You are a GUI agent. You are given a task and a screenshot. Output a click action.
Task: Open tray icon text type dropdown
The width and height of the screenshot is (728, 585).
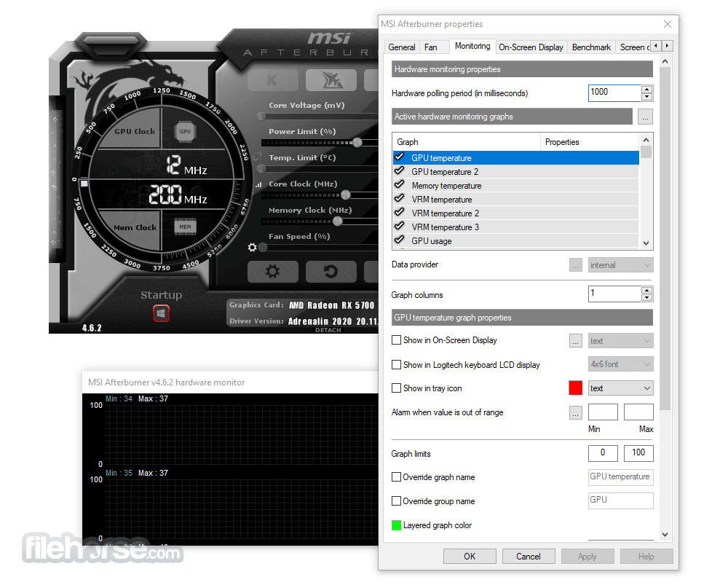(620, 388)
